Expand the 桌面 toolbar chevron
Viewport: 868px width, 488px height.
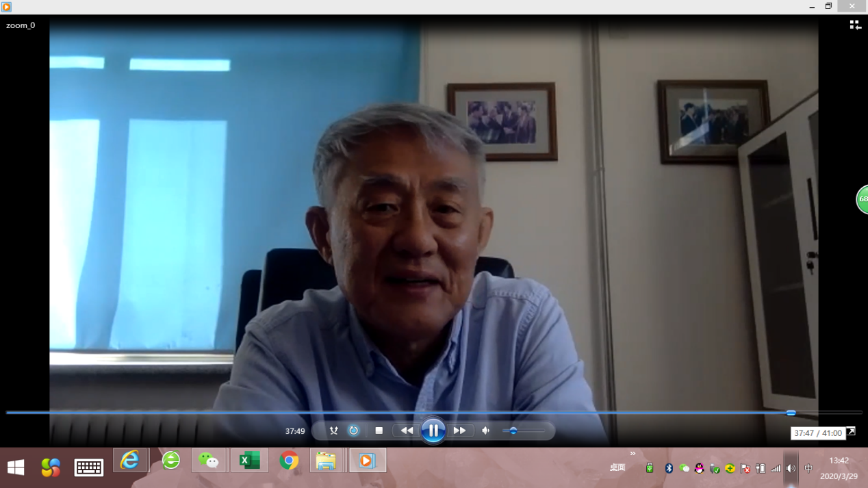[633, 453]
